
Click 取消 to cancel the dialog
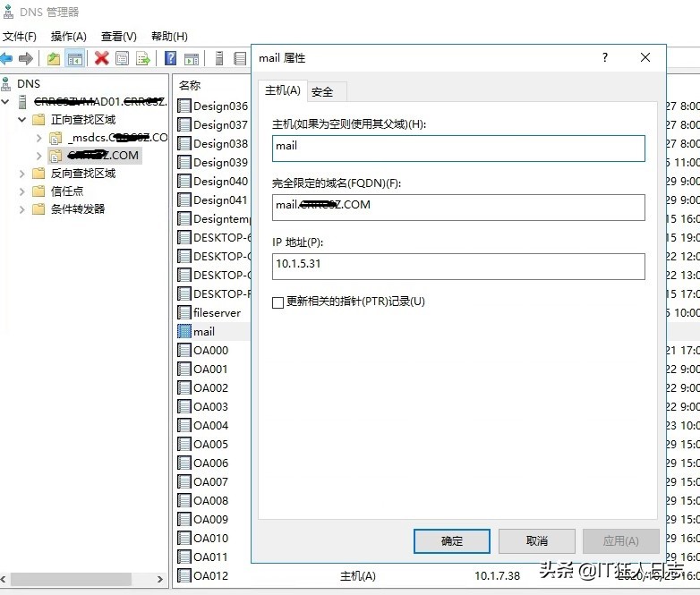[536, 541]
